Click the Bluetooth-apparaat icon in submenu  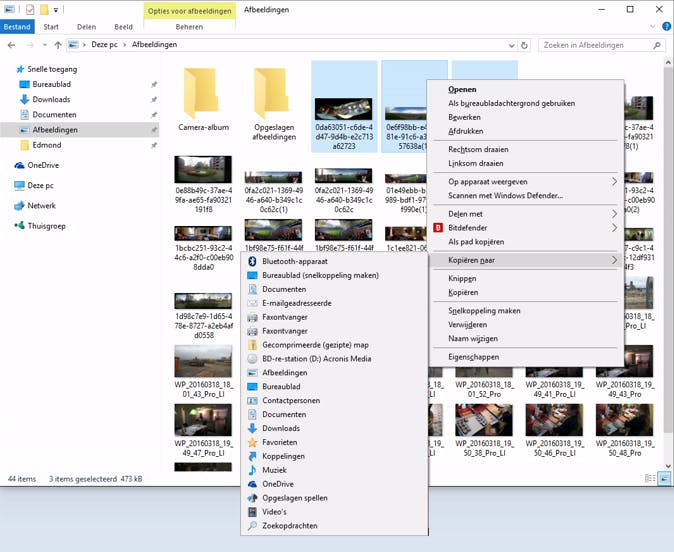click(253, 261)
